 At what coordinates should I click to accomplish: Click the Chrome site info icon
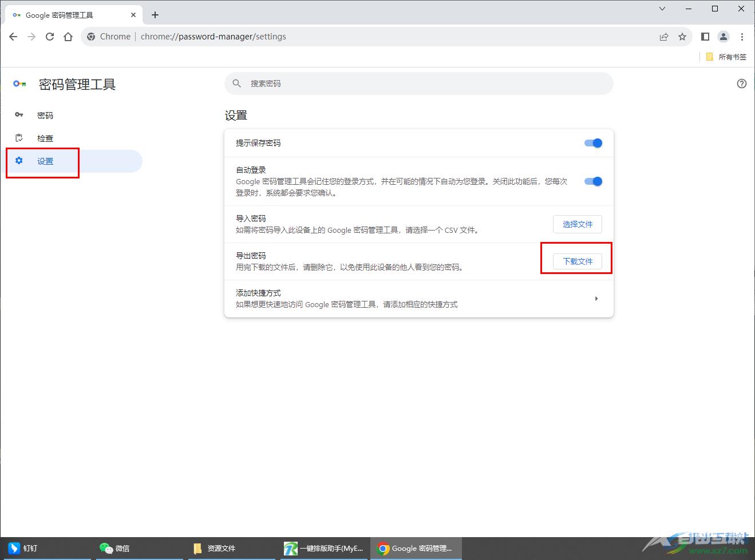(91, 37)
